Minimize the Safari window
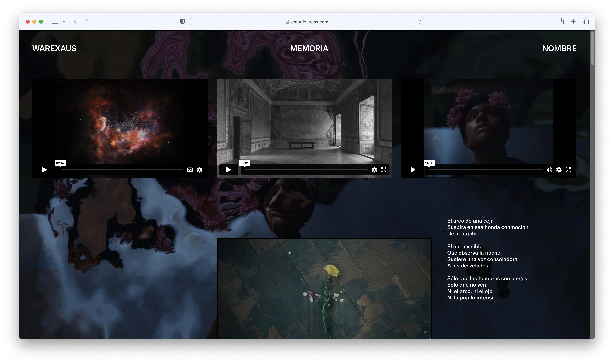 (34, 22)
